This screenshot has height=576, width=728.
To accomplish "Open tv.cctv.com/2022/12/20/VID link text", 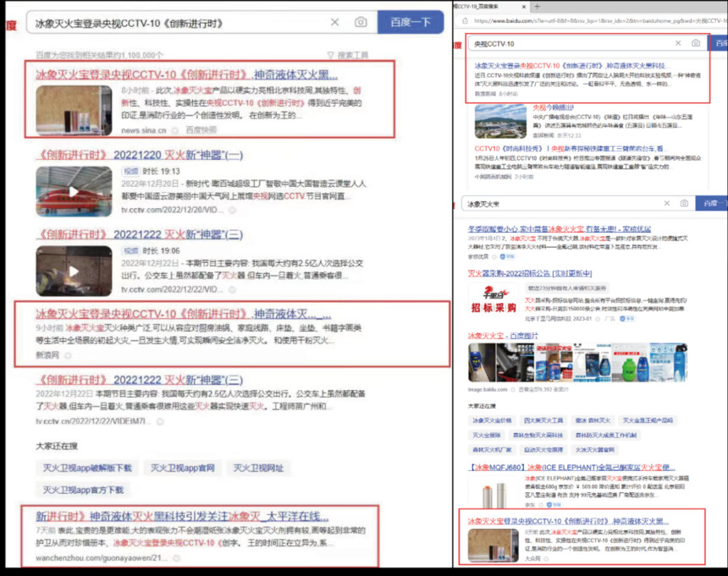I will pos(172,210).
